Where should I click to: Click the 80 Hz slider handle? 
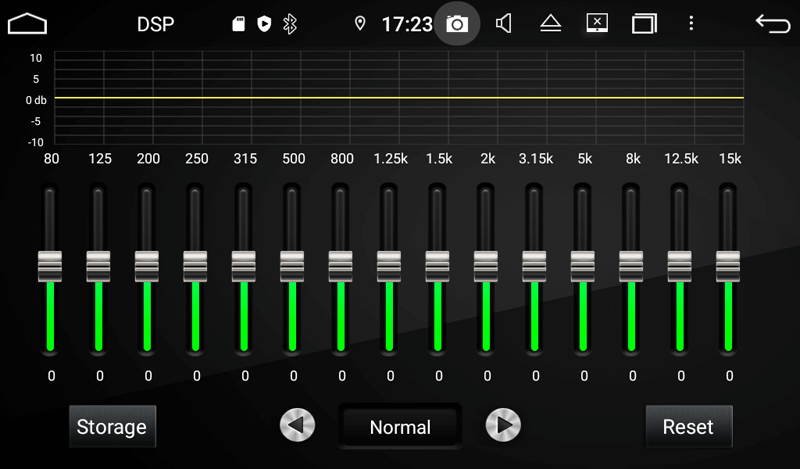click(50, 266)
